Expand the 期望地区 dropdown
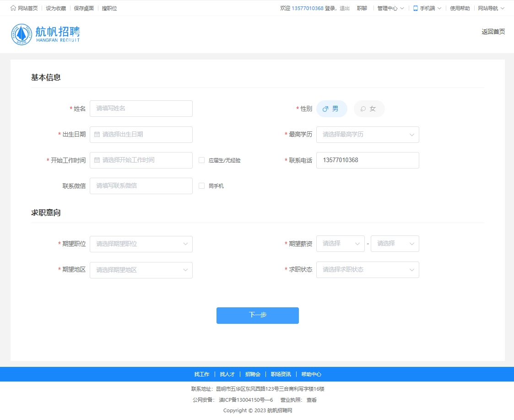The width and height of the screenshot is (514, 420). point(141,270)
